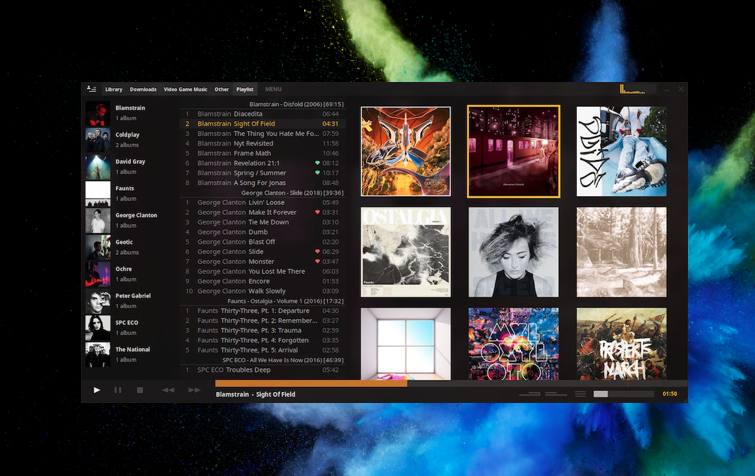Viewport: 755px width, 476px height.
Task: Open the Library tab
Action: 114,89
